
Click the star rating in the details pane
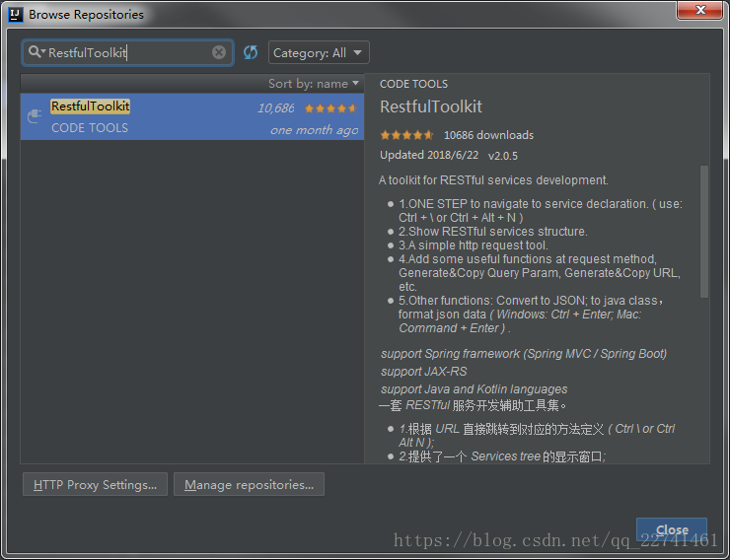406,135
